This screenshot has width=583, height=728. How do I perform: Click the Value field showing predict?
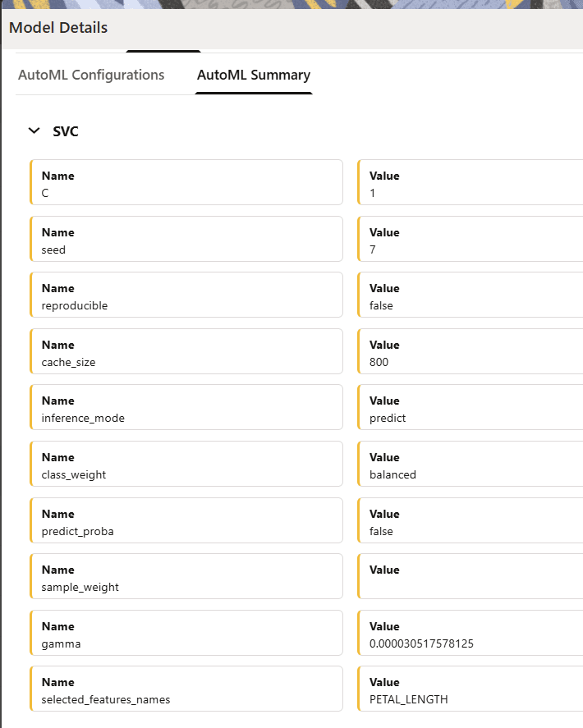click(468, 407)
